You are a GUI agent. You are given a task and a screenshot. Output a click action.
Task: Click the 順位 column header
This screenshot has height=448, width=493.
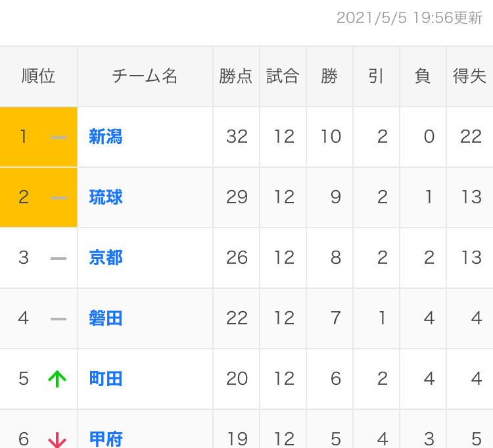click(38, 76)
